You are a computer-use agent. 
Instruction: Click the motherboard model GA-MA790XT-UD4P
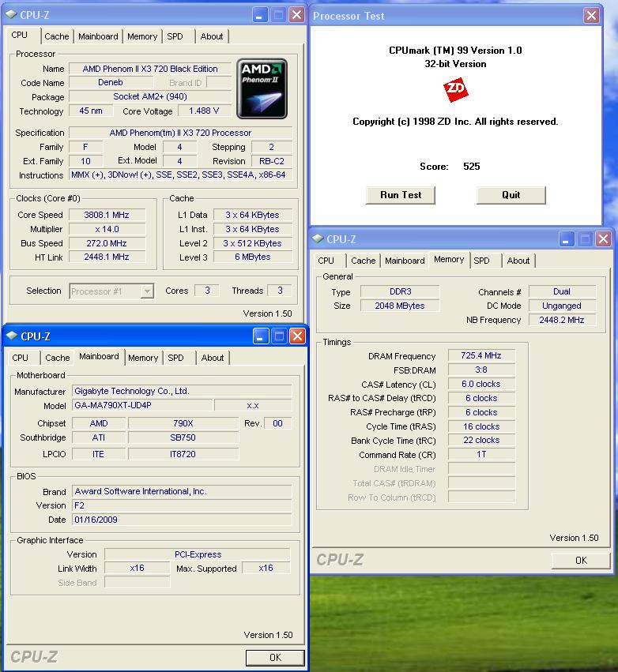coord(142,405)
